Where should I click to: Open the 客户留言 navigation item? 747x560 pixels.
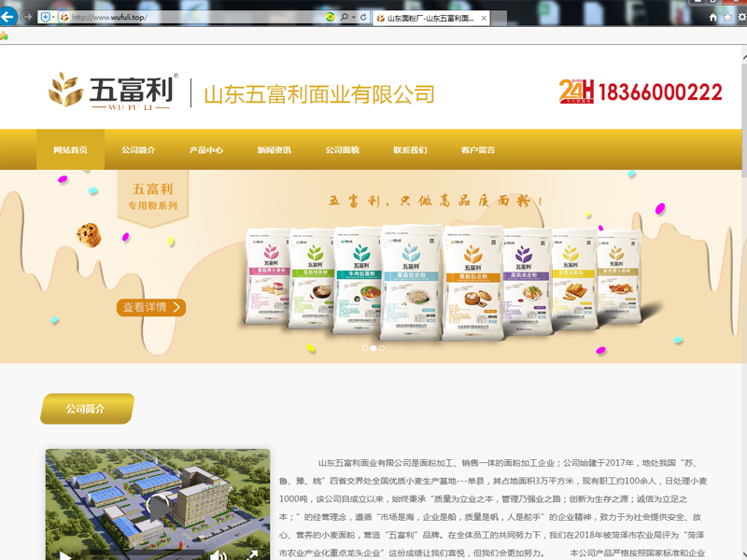click(478, 150)
